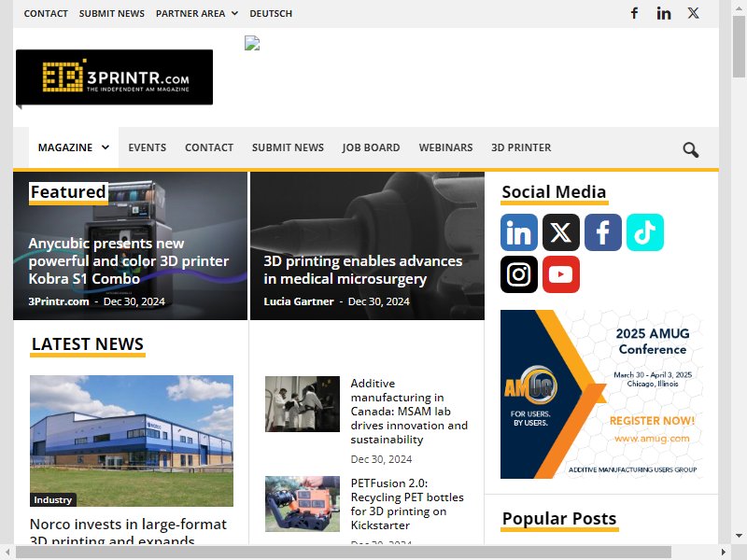Switch site language to Deutsch
This screenshot has width=747, height=560.
coord(271,13)
